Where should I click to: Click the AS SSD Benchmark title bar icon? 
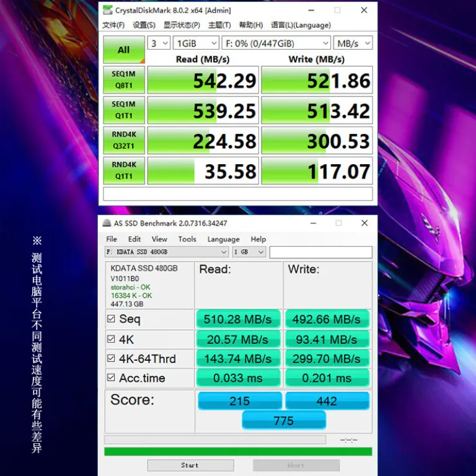click(x=107, y=223)
